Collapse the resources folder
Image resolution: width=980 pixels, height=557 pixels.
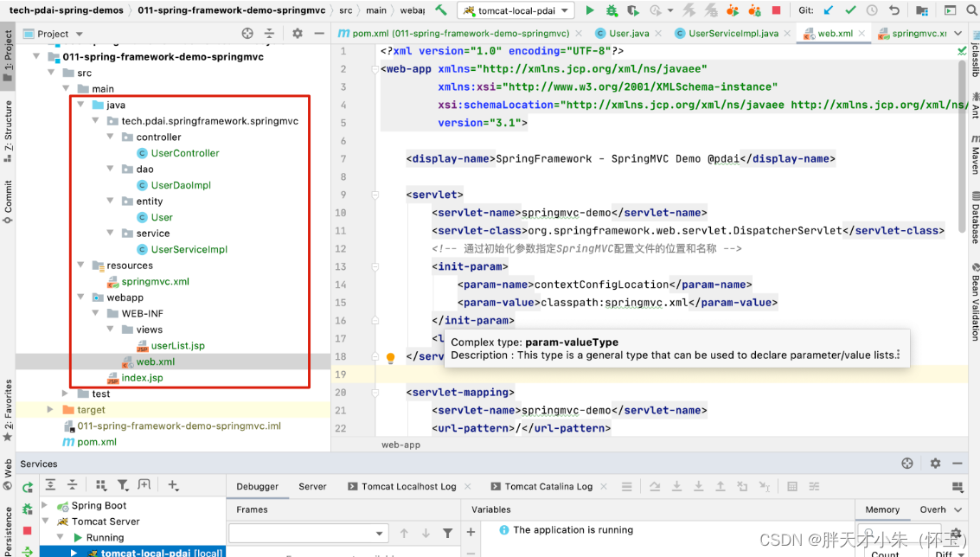pos(81,265)
